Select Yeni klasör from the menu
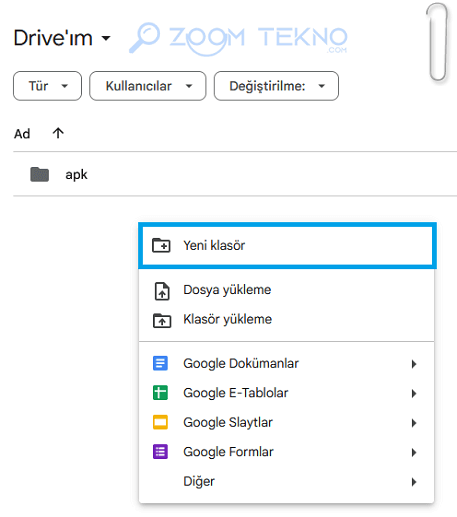Viewport: 457px width, 517px height. tap(287, 246)
